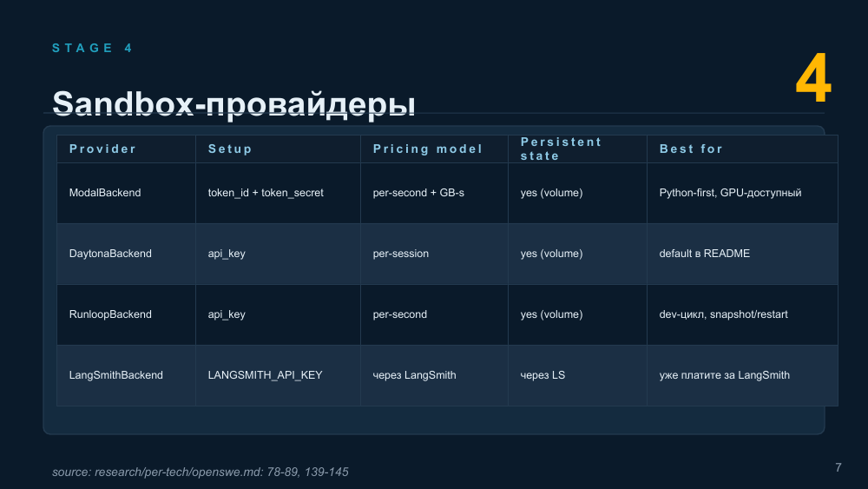Select the 'token_id + token_secret' cell
Image resolution: width=868 pixels, height=489 pixels.
coord(278,194)
